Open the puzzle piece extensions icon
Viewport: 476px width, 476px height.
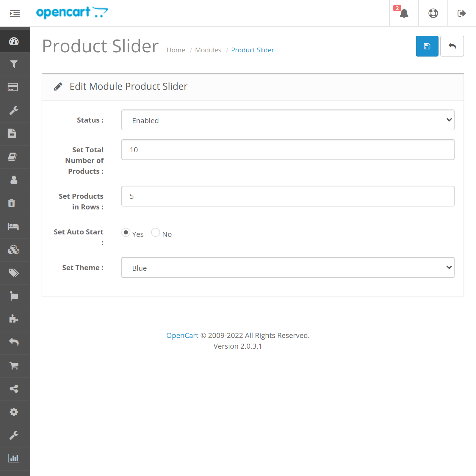point(15,319)
